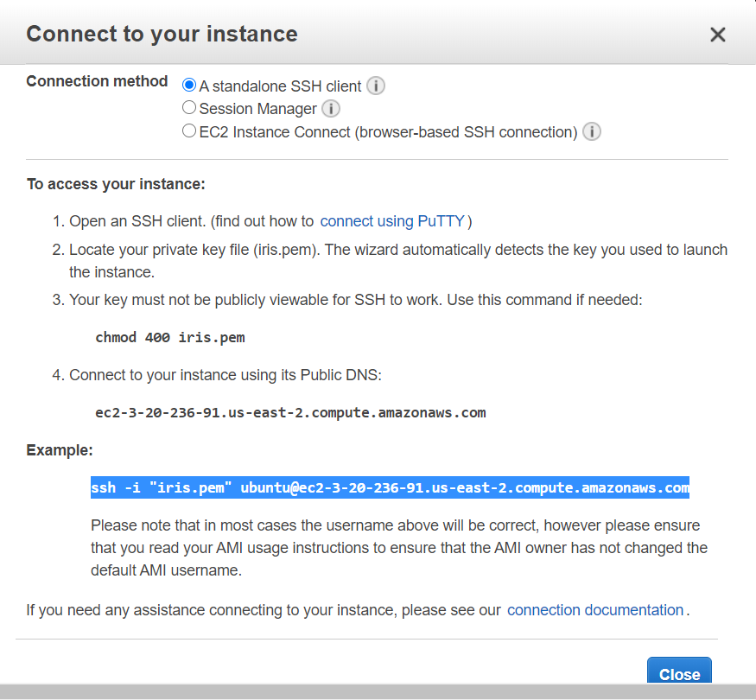The height and width of the screenshot is (700, 756).
Task: Click the Example label above the ssh command
Action: [59, 449]
